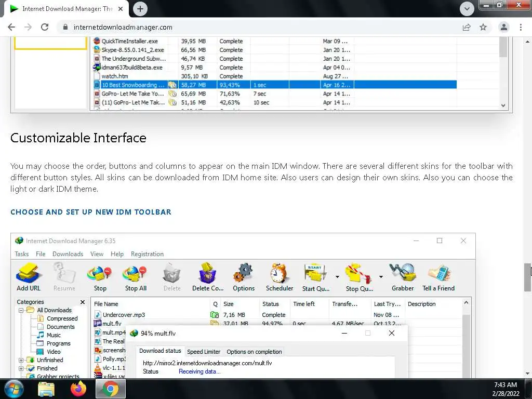
Task: Open the Chrome profile icon
Action: 504,27
